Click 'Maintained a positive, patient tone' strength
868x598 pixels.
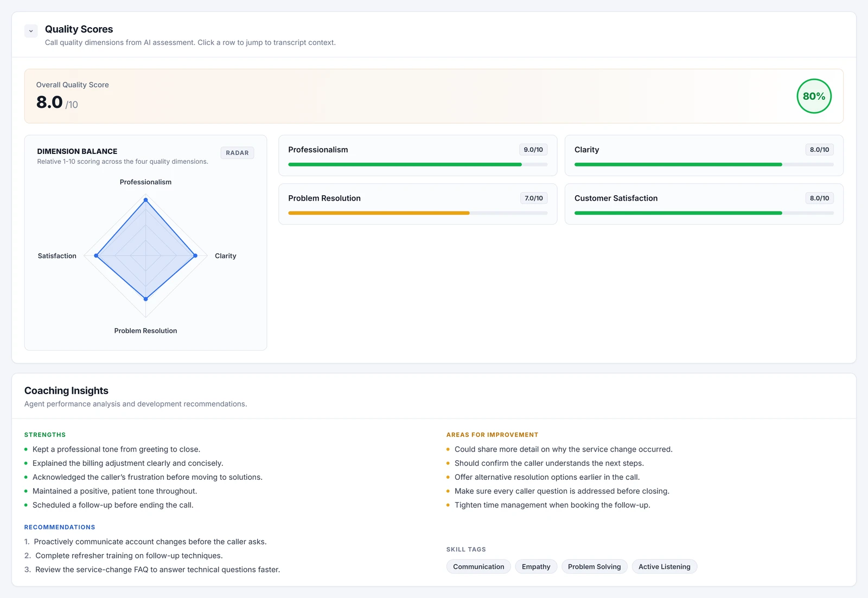[x=115, y=491]
